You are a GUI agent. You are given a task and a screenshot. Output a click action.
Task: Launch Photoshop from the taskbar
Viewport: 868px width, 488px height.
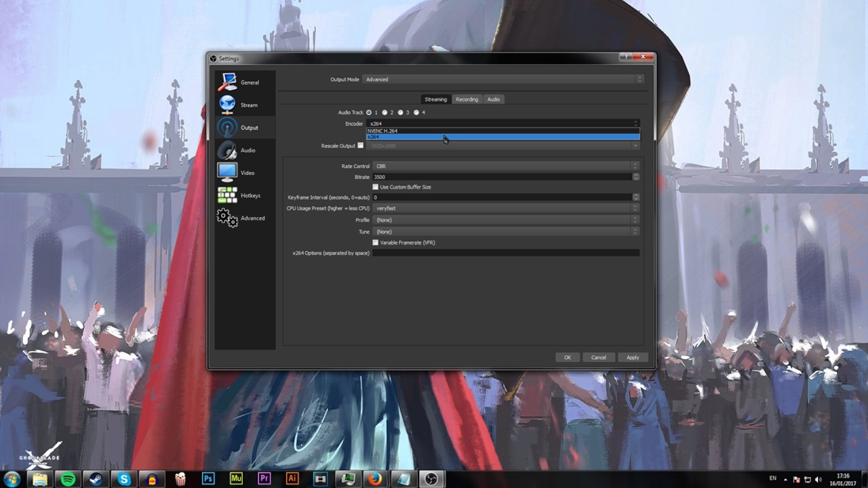(x=208, y=479)
